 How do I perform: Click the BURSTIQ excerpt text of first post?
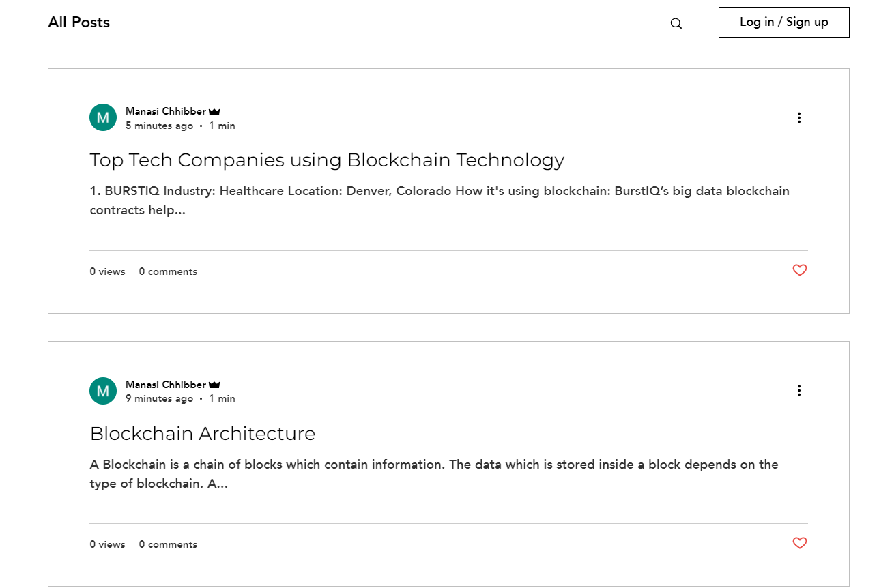pos(439,200)
